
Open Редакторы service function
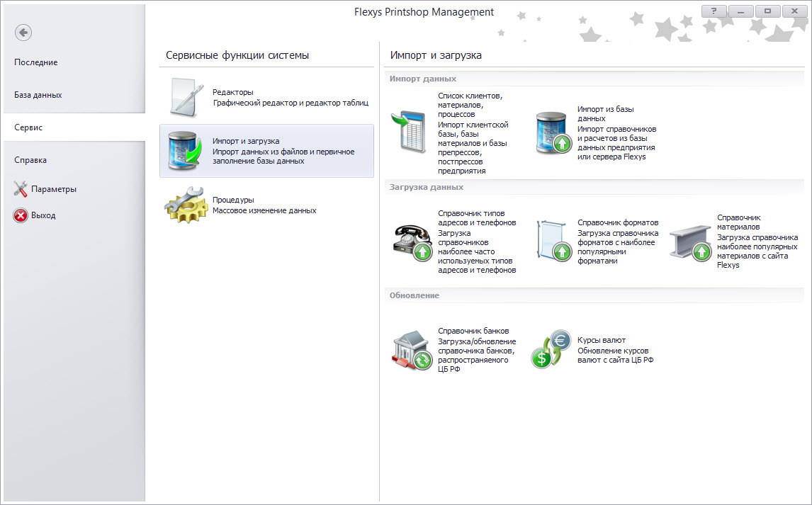266,97
